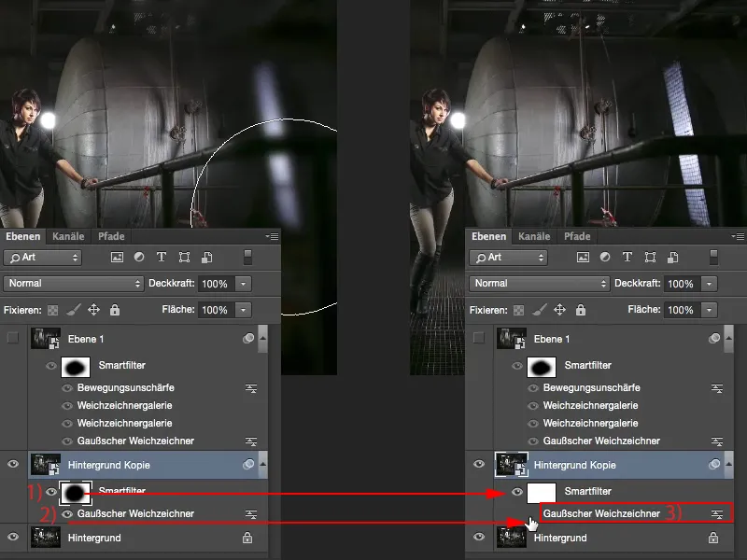Collapse Ebene 1 smart filters, right panel
This screenshot has height=560, width=747.
pos(728,338)
